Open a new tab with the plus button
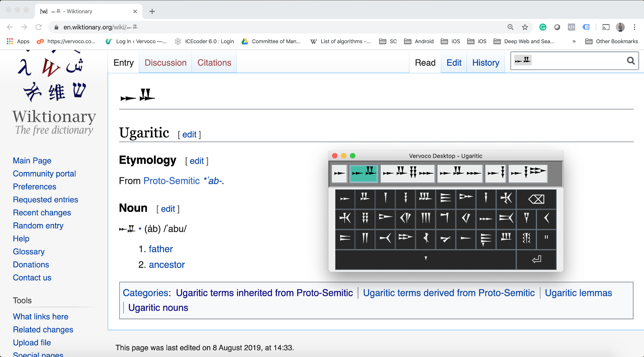 click(x=152, y=11)
